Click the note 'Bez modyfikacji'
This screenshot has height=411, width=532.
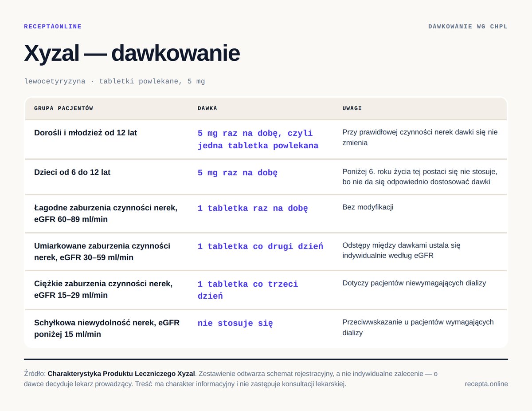coord(368,207)
